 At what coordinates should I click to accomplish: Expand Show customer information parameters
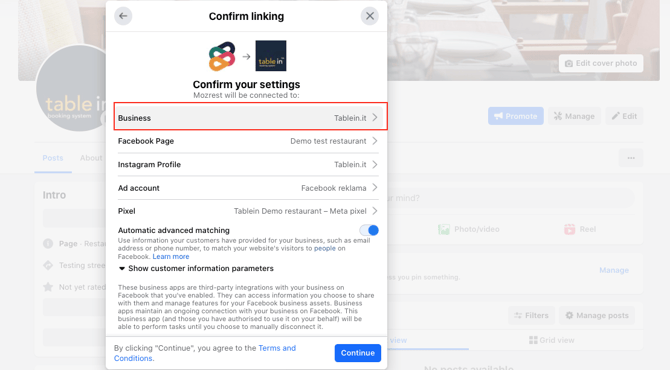(196, 268)
